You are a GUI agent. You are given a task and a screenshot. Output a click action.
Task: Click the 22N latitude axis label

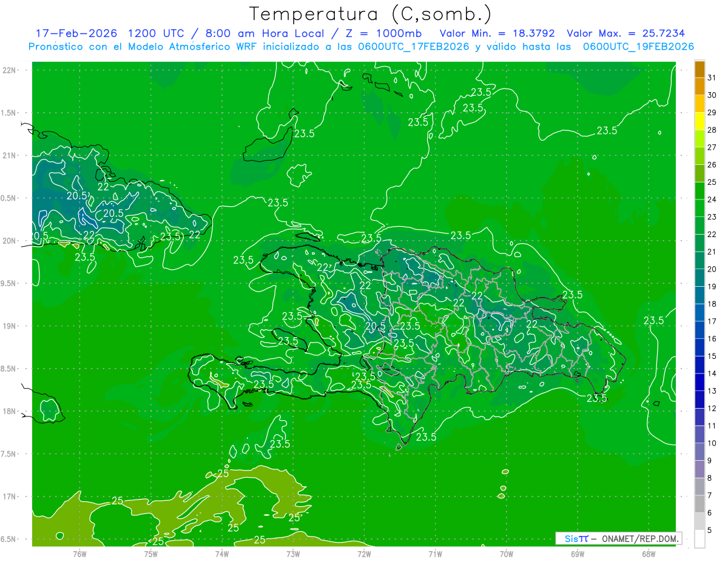pyautogui.click(x=10, y=70)
